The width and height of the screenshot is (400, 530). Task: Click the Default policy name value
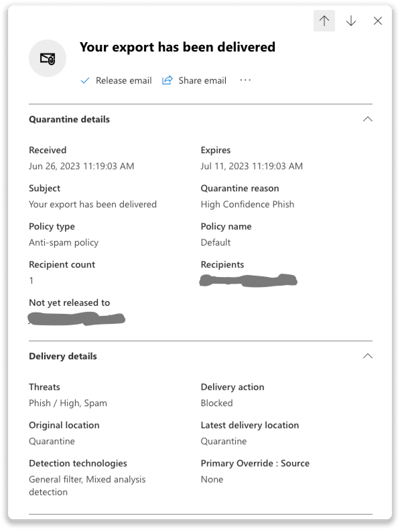tap(216, 243)
